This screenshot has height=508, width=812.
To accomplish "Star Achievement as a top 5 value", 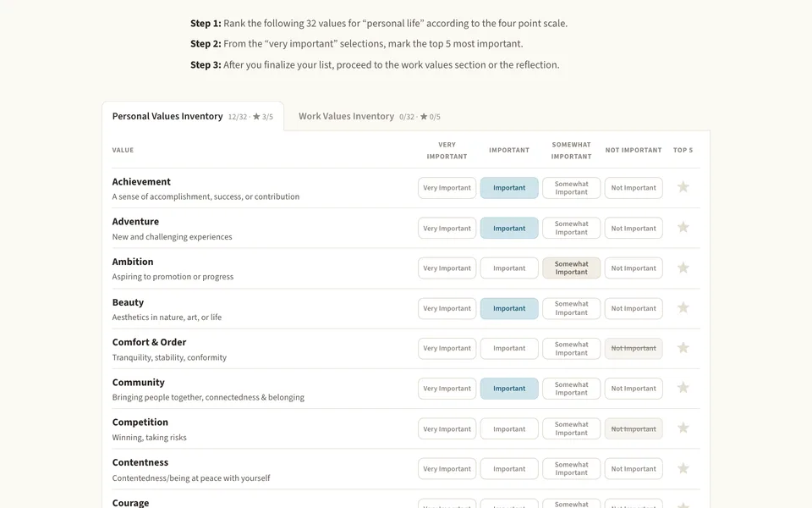I will 683,187.
